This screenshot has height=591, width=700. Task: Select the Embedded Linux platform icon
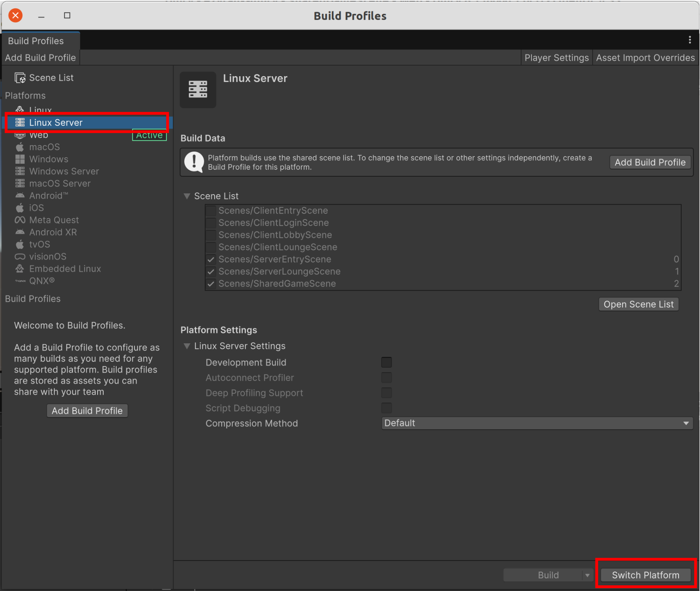20,268
